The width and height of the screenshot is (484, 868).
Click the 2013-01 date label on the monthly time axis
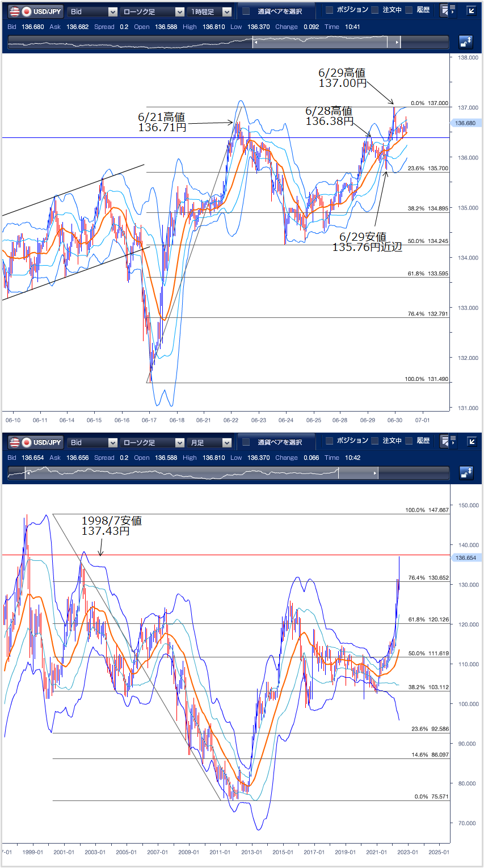(252, 852)
